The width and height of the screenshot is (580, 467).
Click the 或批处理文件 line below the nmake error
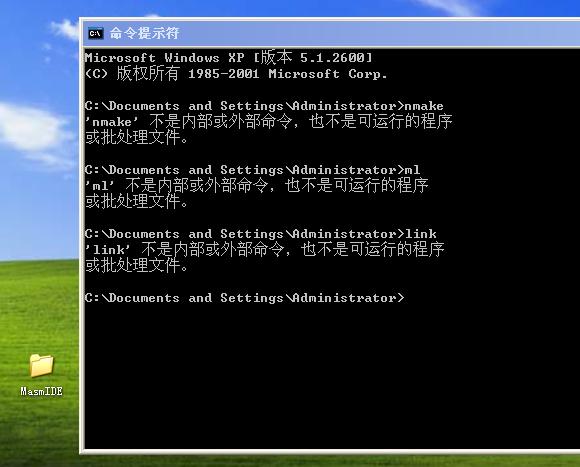click(x=137, y=138)
